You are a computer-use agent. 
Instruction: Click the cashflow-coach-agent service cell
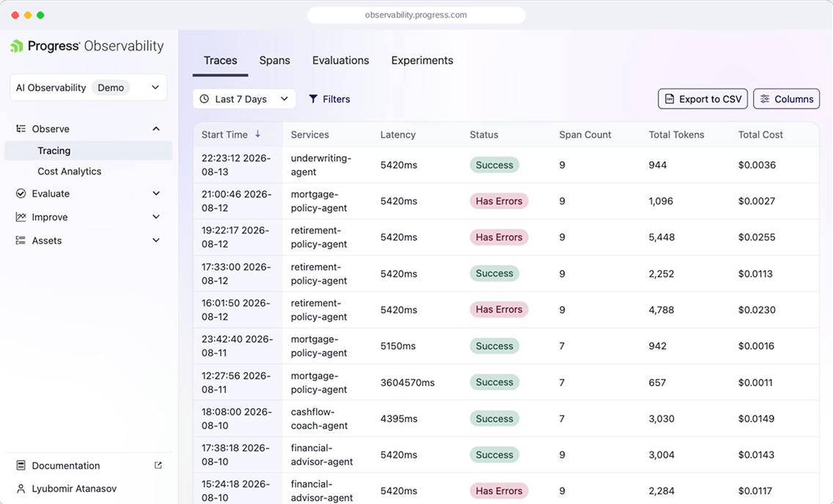(x=319, y=418)
